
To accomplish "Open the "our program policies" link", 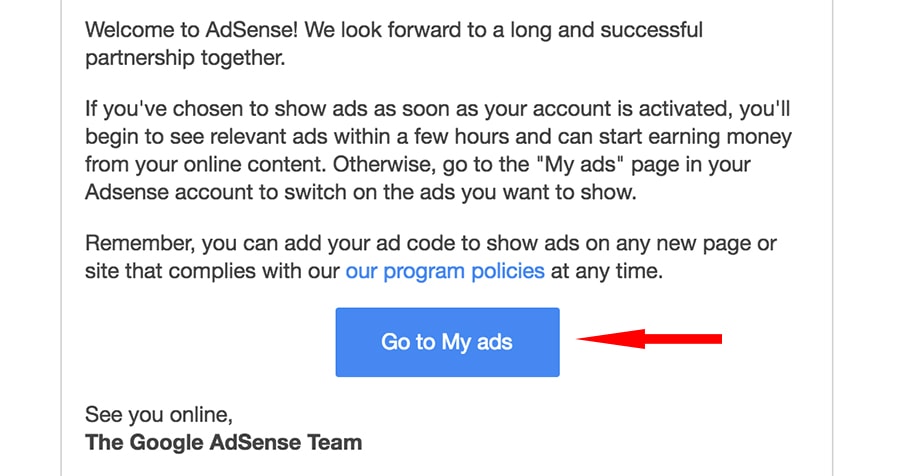I will (445, 270).
